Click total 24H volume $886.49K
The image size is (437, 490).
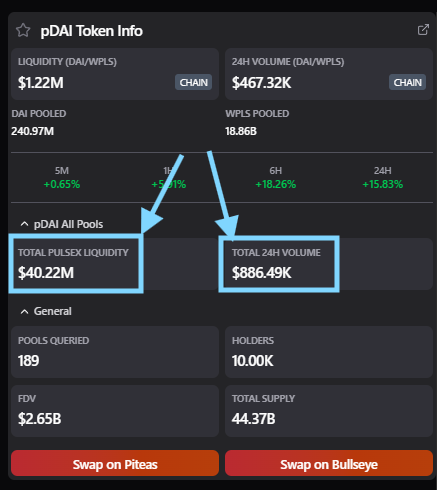[x=261, y=273]
